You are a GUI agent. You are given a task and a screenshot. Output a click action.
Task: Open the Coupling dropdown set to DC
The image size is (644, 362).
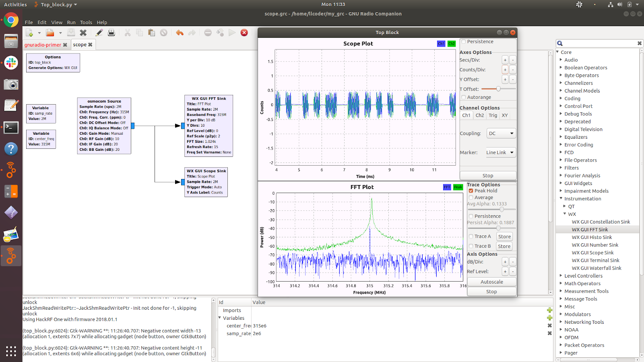tap(501, 134)
